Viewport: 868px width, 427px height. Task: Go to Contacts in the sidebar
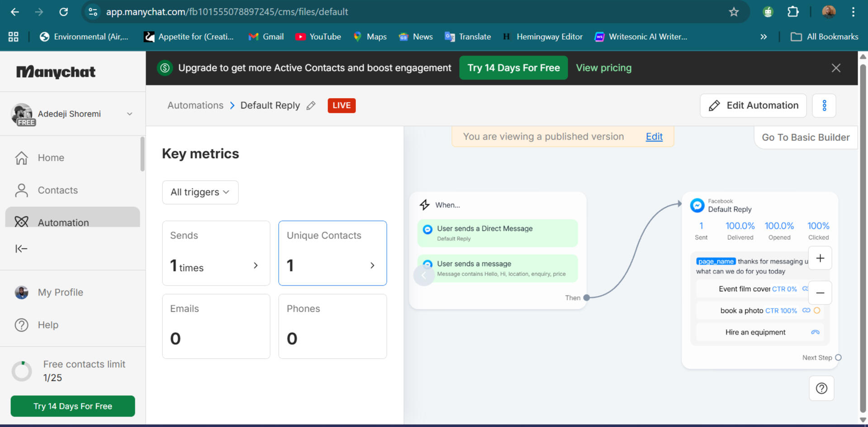[x=57, y=190]
